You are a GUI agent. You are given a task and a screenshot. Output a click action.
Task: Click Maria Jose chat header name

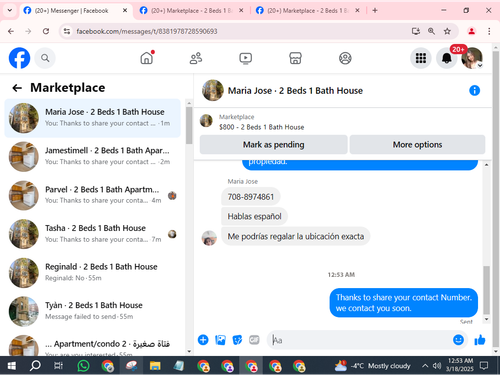click(295, 91)
